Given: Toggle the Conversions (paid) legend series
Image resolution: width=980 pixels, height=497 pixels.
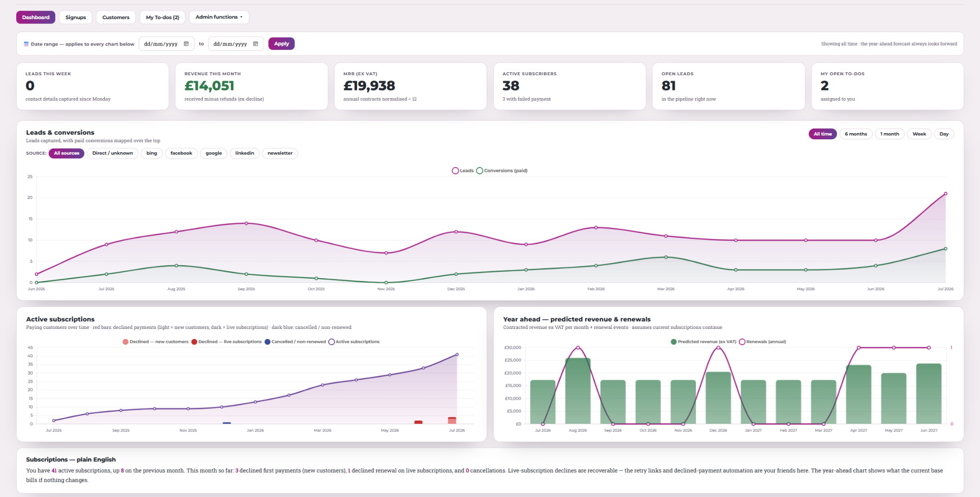Looking at the screenshot, I should coord(502,170).
